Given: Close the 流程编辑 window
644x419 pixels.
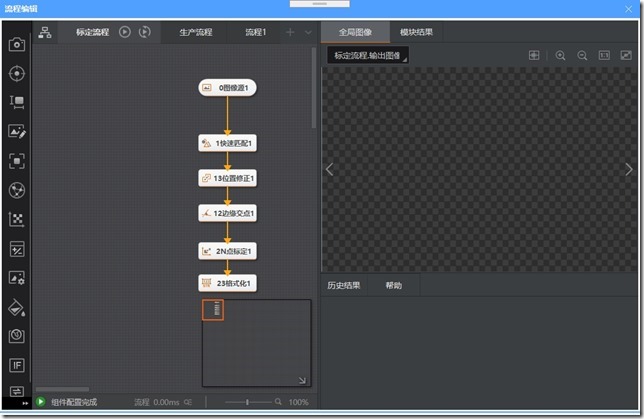Looking at the screenshot, I should click(628, 9).
